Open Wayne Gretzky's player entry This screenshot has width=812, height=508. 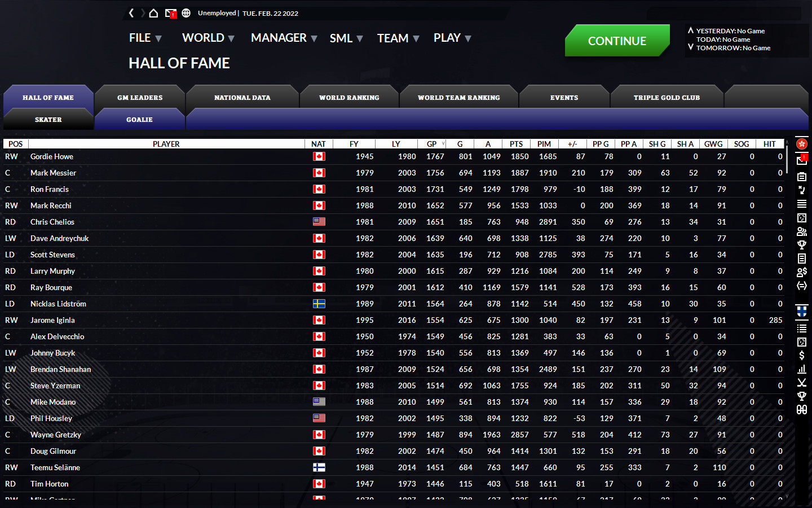pos(56,435)
